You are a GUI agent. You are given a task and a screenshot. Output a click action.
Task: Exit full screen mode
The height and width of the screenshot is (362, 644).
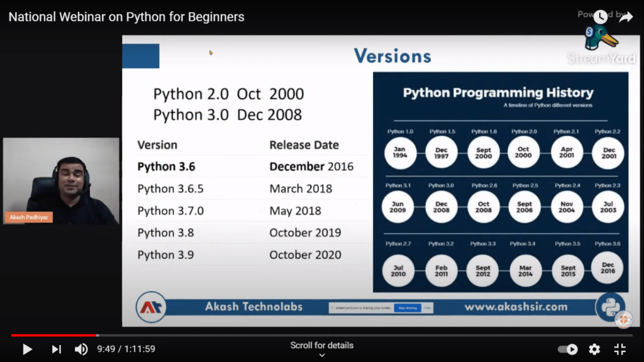(x=619, y=349)
